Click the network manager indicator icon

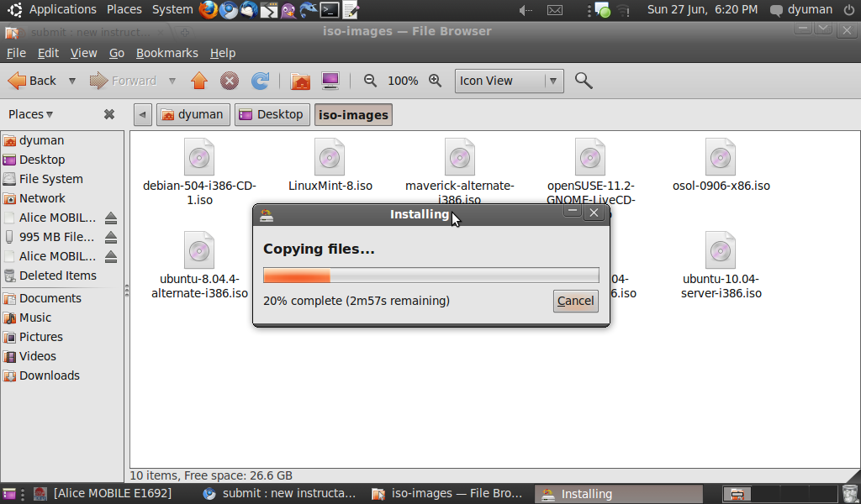point(623,10)
